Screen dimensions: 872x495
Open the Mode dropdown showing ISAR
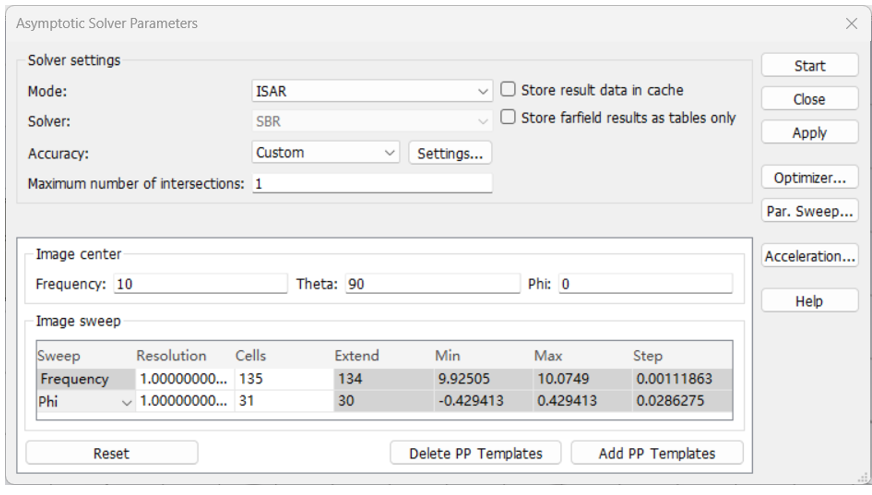372,91
